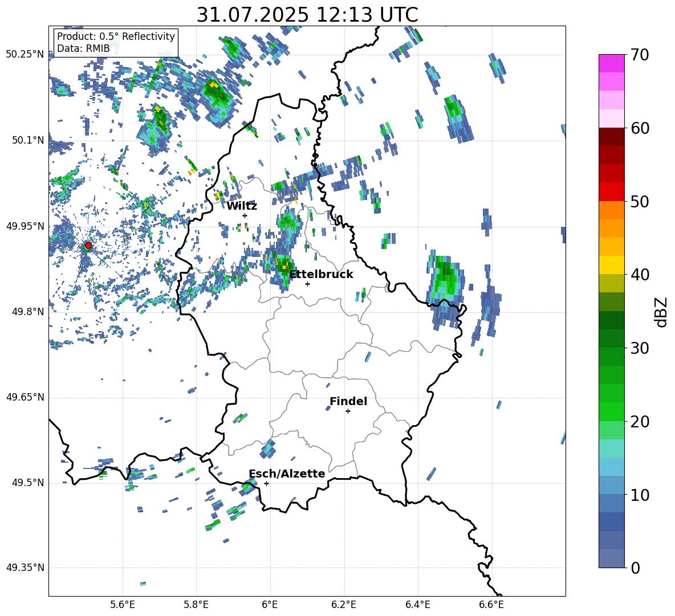Click the 5.6°E longitude tick label

(x=123, y=605)
